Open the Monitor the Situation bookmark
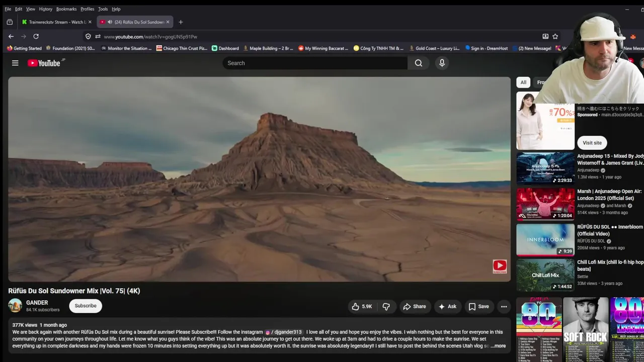The height and width of the screenshot is (362, 644). (x=126, y=48)
